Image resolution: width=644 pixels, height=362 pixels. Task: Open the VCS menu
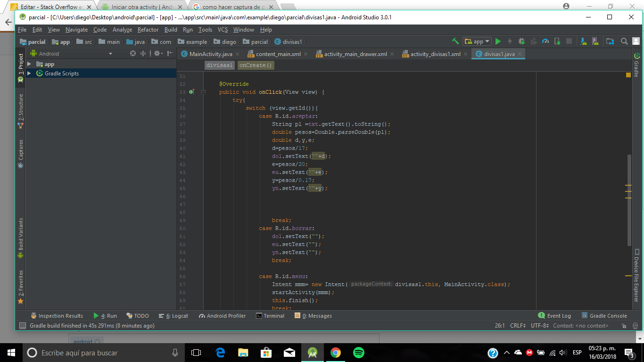coord(223,30)
